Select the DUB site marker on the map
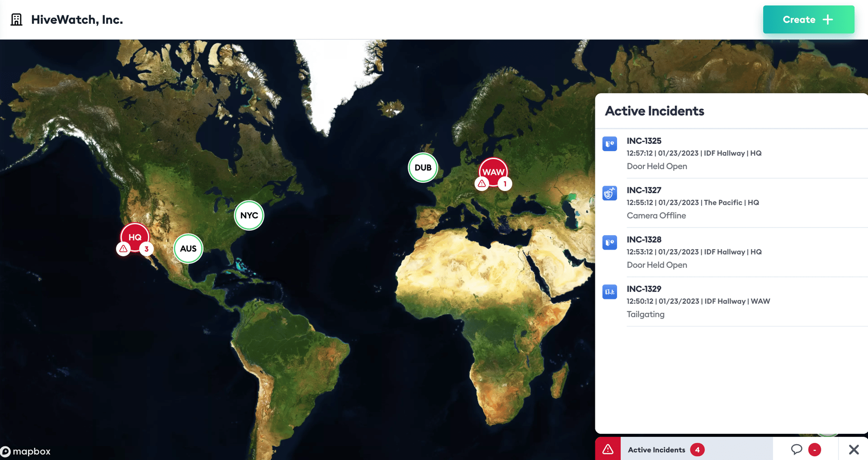The height and width of the screenshot is (460, 868). point(423,167)
